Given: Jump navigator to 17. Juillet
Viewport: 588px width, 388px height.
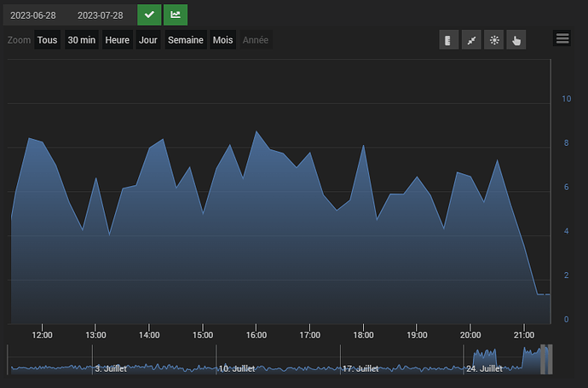Looking at the screenshot, I should point(361,368).
